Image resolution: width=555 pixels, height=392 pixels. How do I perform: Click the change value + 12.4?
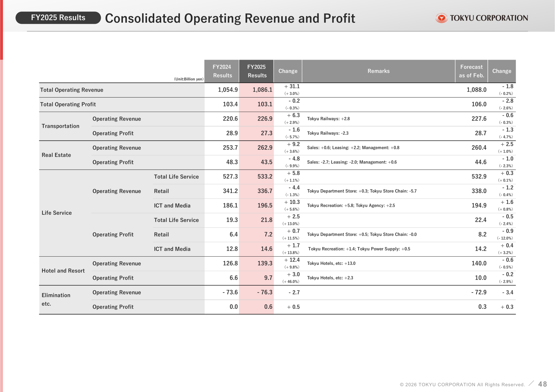pyautogui.click(x=292, y=260)
